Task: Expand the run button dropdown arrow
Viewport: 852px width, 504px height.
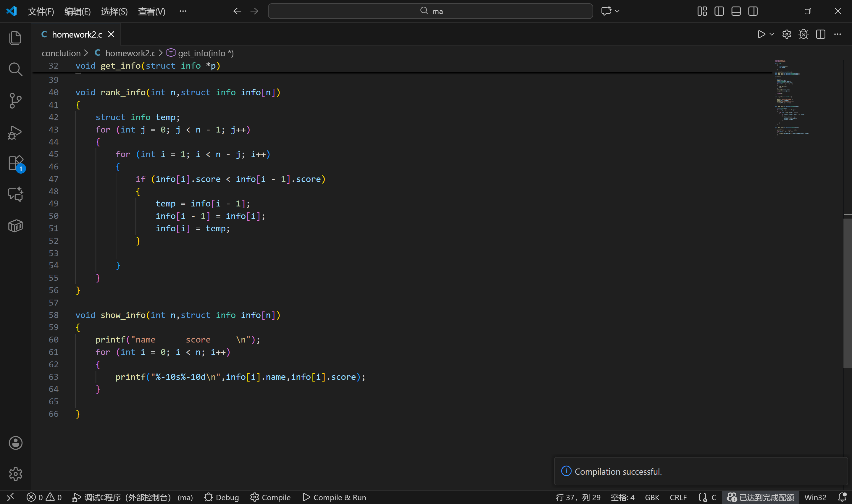Action: (772, 34)
